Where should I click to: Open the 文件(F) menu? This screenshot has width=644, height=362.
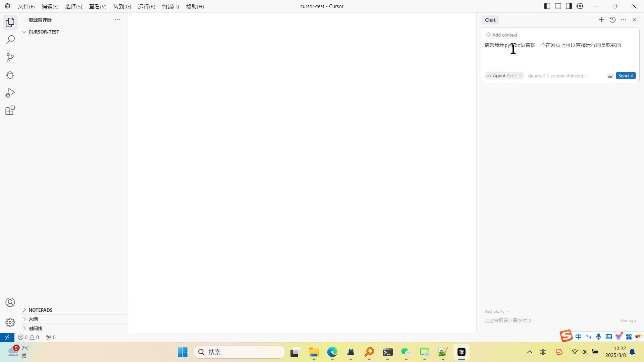(x=26, y=6)
